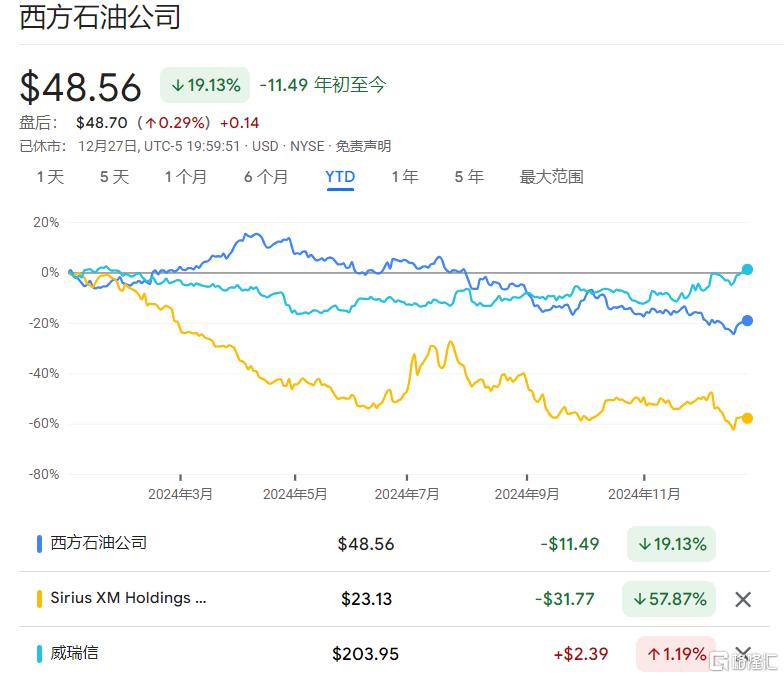Remove 威瑞信 from the comparison list

[742, 654]
